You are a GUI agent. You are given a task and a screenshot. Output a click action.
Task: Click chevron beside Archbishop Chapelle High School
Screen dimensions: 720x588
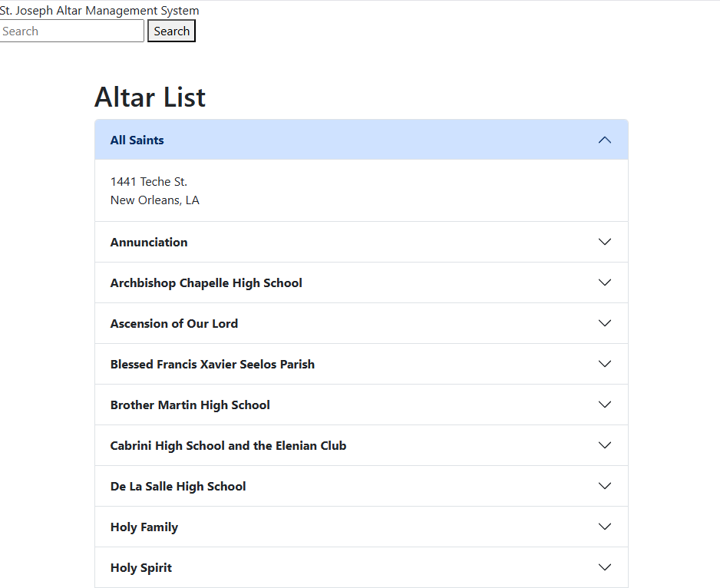coord(605,282)
